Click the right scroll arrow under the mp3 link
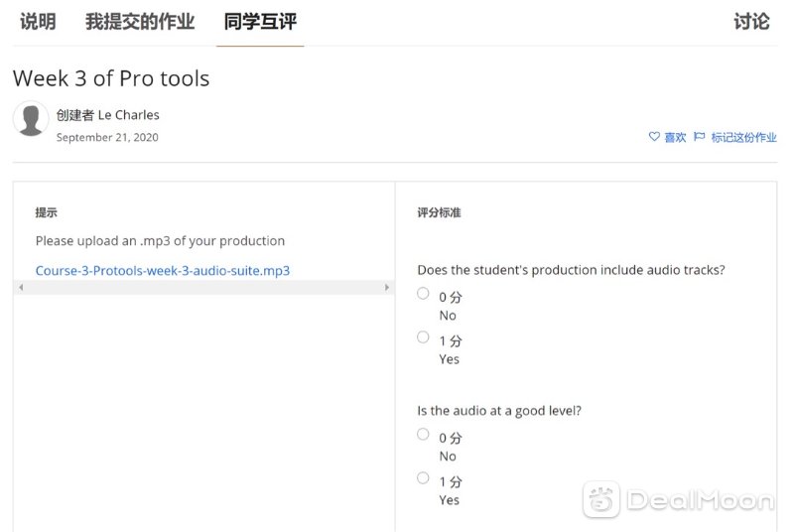This screenshot has width=794, height=532. 387,287
